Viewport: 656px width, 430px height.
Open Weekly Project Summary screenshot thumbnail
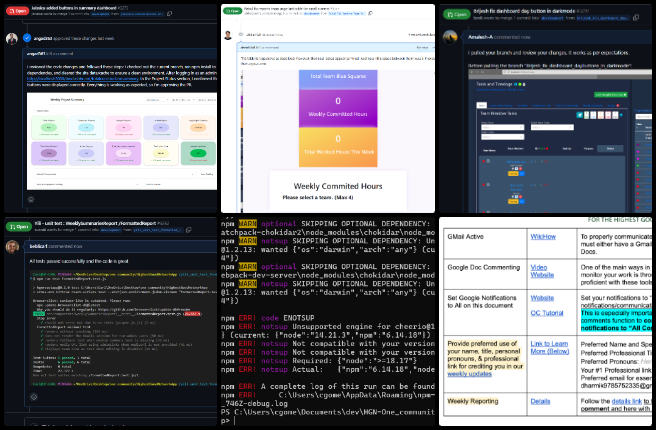click(122, 141)
